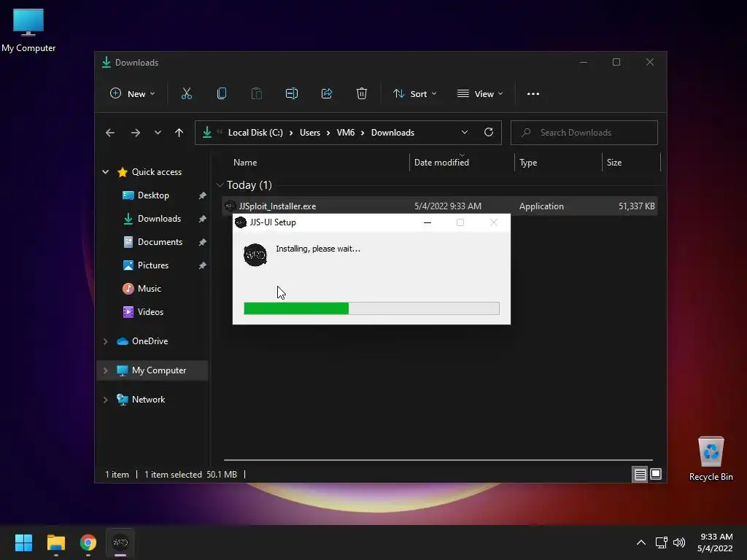Click VM6 in the address path
This screenshot has width=747, height=560.
pyautogui.click(x=345, y=133)
